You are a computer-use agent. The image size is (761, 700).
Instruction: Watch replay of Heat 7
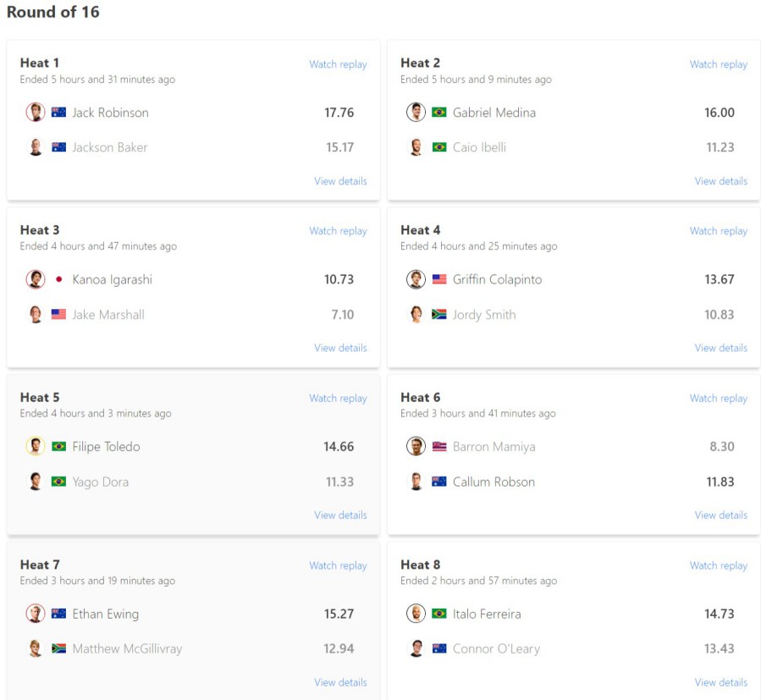[338, 565]
